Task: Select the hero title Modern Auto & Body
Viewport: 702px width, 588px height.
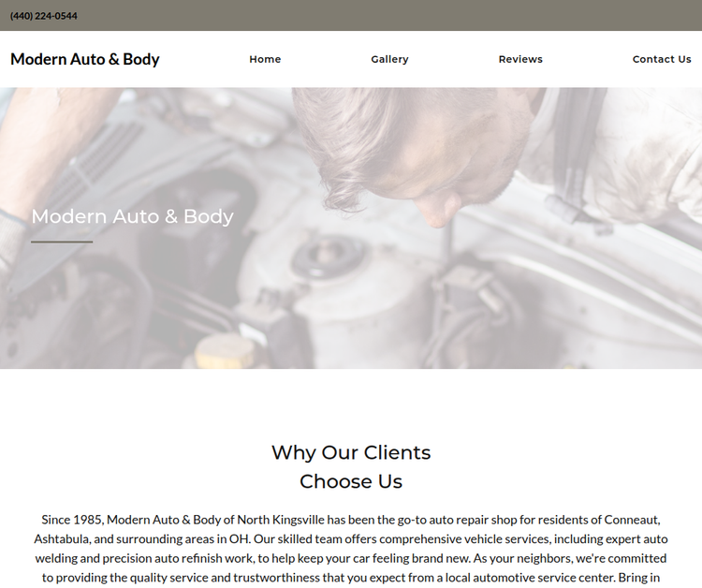Action: [133, 216]
